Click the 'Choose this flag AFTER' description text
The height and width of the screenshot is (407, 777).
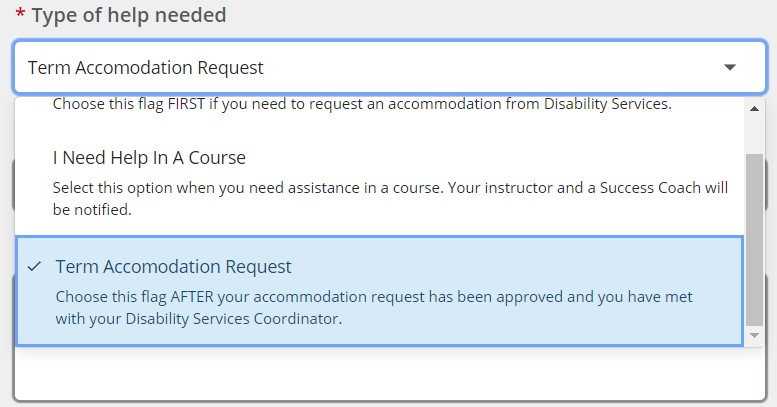click(x=373, y=297)
